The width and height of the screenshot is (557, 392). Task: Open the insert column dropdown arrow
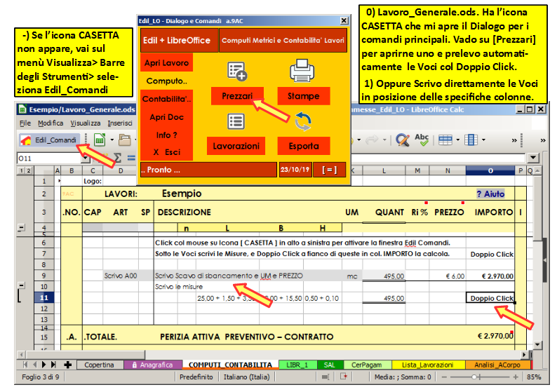tap(483, 140)
